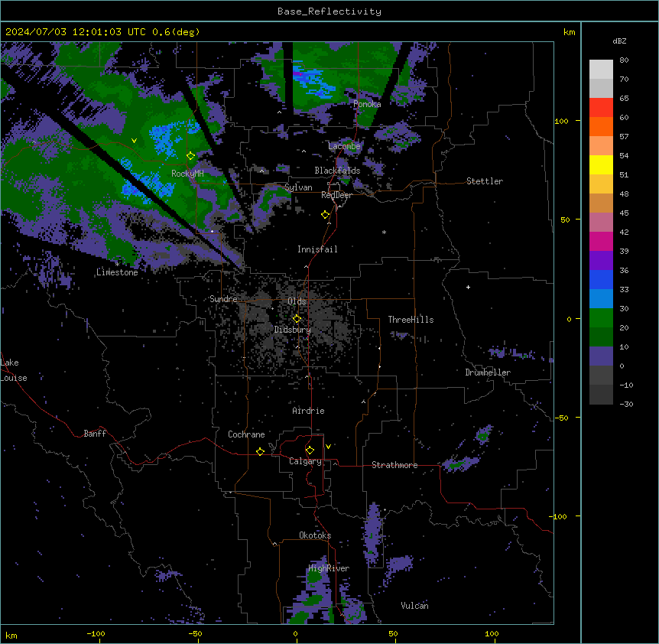Click the Cochrane town label
This screenshot has width=659, height=644.
coord(246,434)
